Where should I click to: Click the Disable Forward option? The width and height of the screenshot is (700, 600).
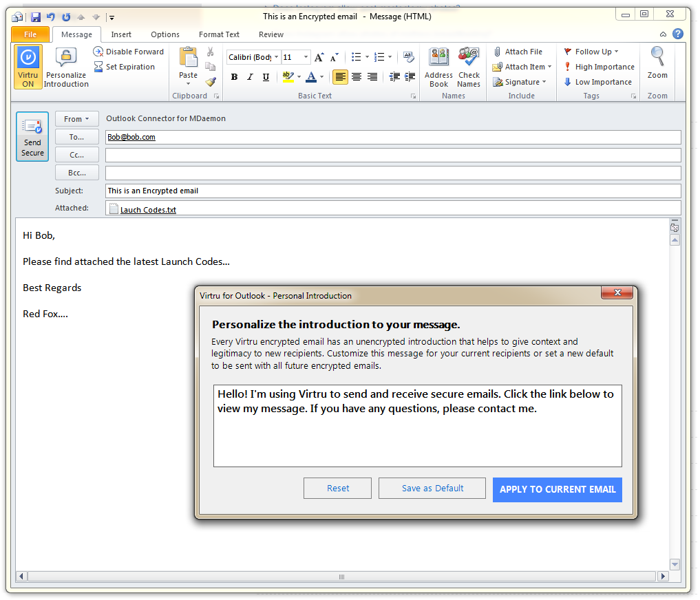click(x=129, y=52)
